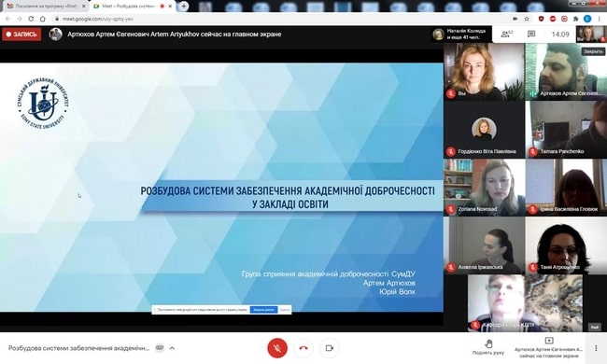Open Chrome's three-dot menu
Viewport: 607px width, 364px height.
tap(600, 19)
